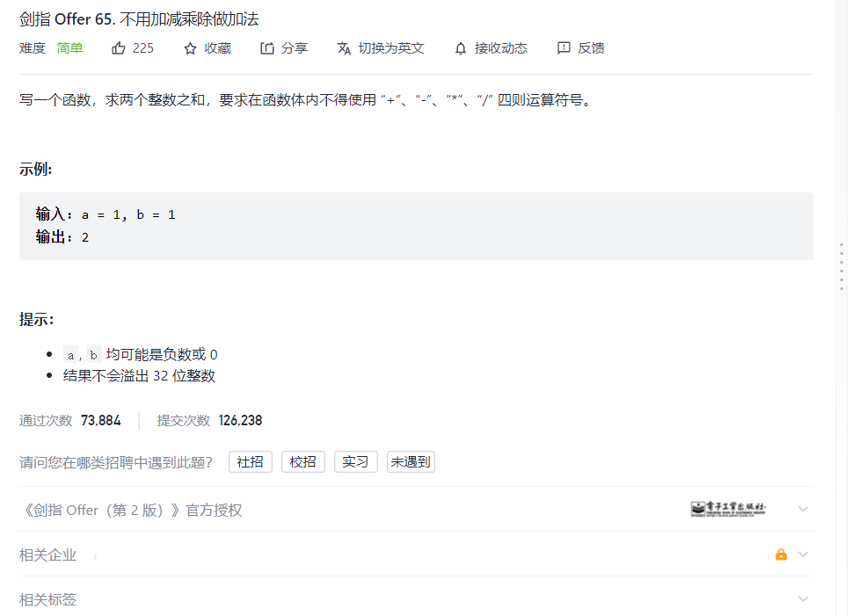This screenshot has height=616, width=859.
Task: Open the publisher logo image
Action: click(728, 509)
